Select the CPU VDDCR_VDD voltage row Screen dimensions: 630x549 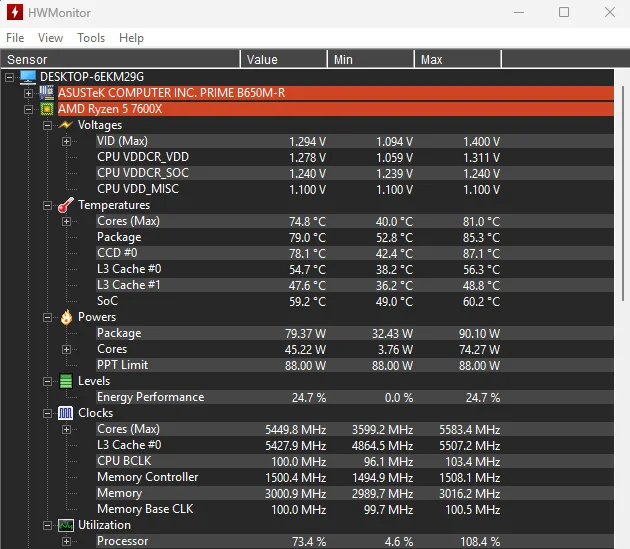(355, 157)
